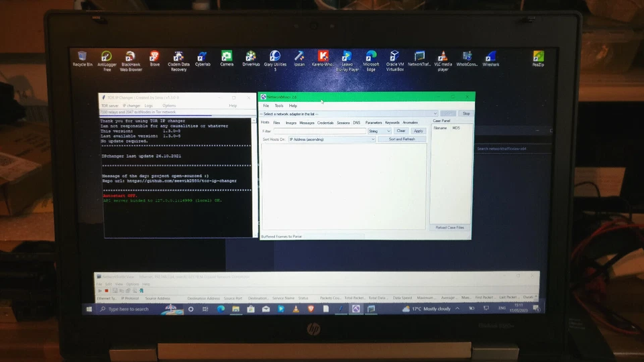Open the Logs menu in TOR IP Changer
644x362 pixels.
pyautogui.click(x=149, y=106)
